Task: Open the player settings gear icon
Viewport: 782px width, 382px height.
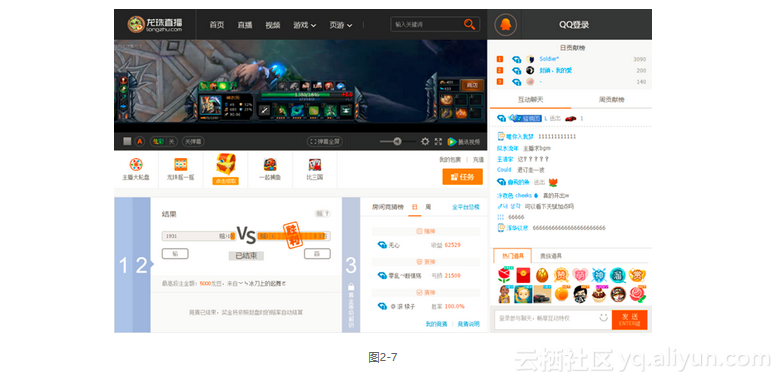Action: point(425,142)
